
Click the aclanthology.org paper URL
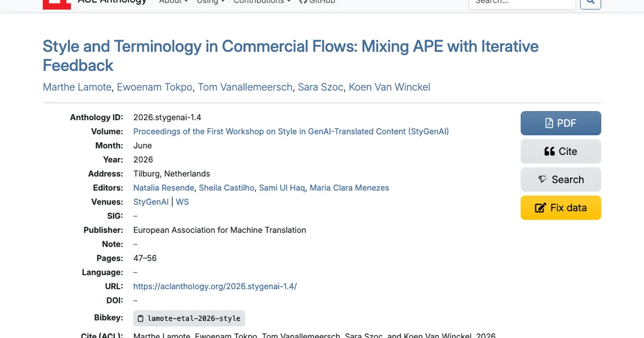click(215, 286)
